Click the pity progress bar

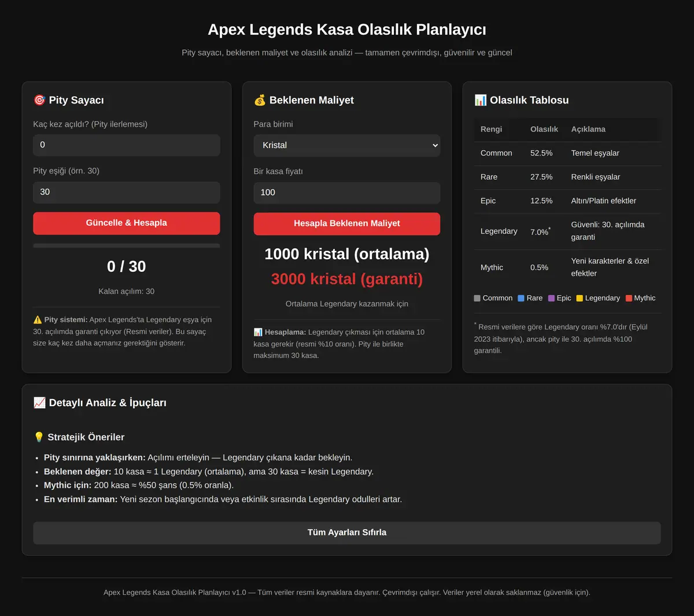127,246
